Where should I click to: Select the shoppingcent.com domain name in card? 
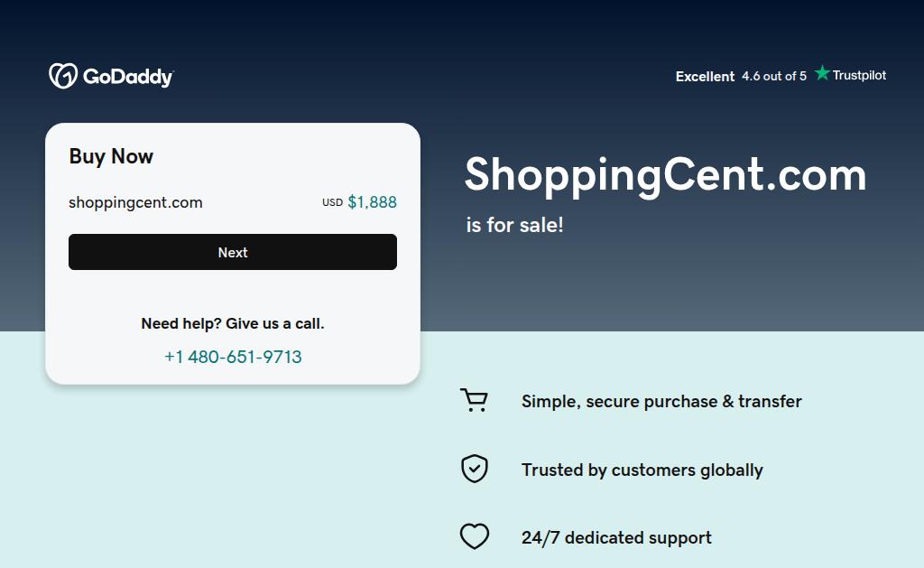click(x=135, y=202)
